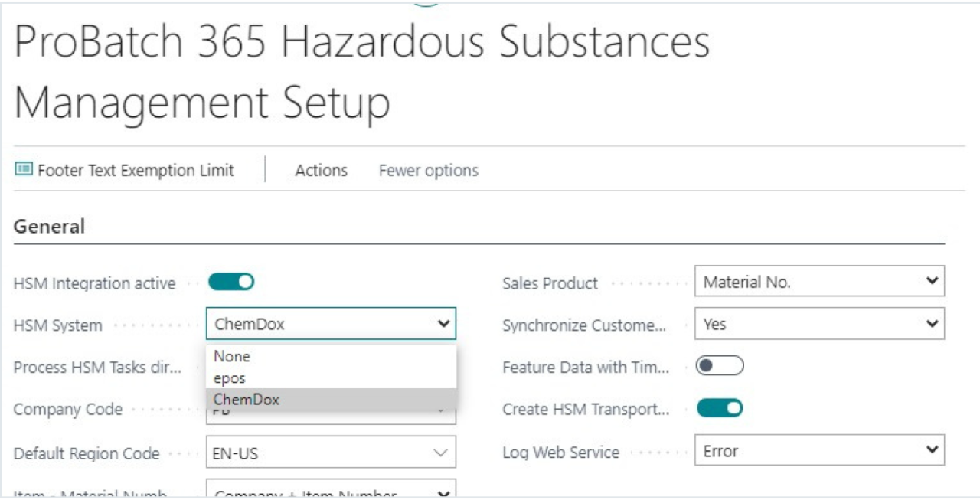Click the General section heading
Screen dimensions: 980x500
(x=49, y=227)
